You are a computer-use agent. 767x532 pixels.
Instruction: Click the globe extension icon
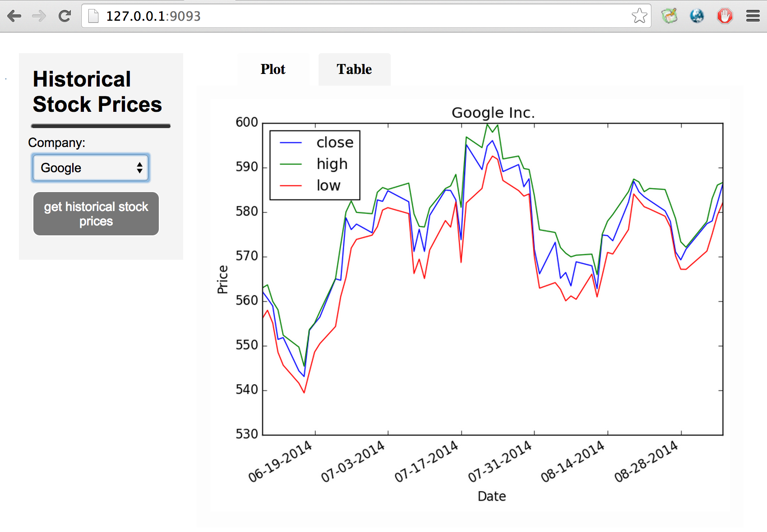pyautogui.click(x=697, y=16)
